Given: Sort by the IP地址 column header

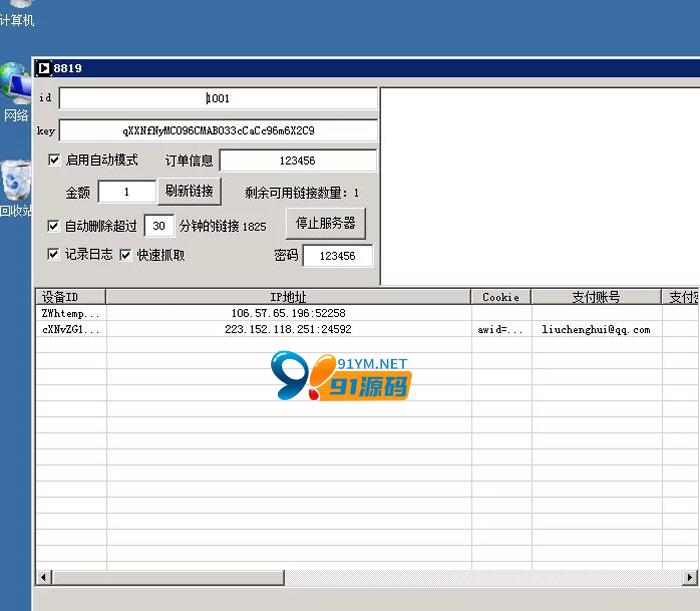Looking at the screenshot, I should (288, 297).
